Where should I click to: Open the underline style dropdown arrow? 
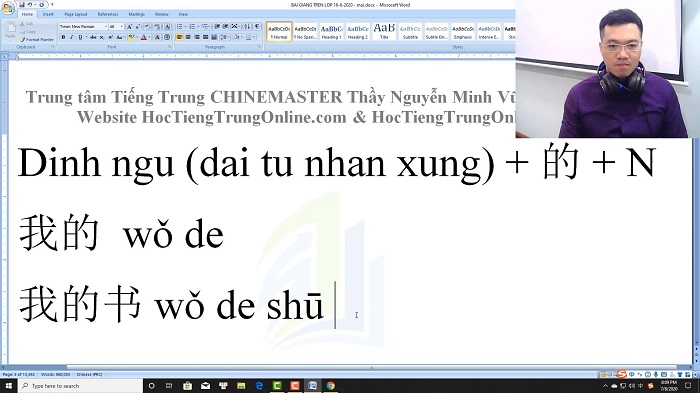click(x=86, y=37)
